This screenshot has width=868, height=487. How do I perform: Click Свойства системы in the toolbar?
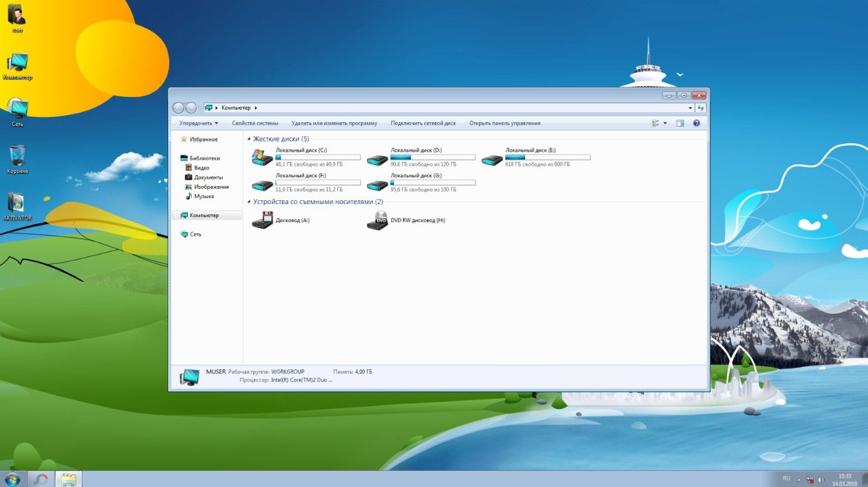(x=255, y=123)
